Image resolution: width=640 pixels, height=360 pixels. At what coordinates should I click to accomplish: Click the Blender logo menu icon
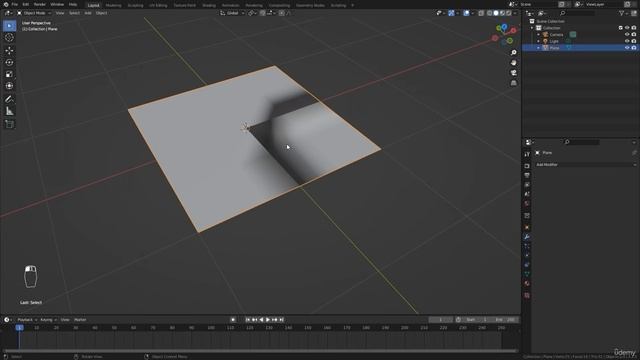click(x=6, y=4)
